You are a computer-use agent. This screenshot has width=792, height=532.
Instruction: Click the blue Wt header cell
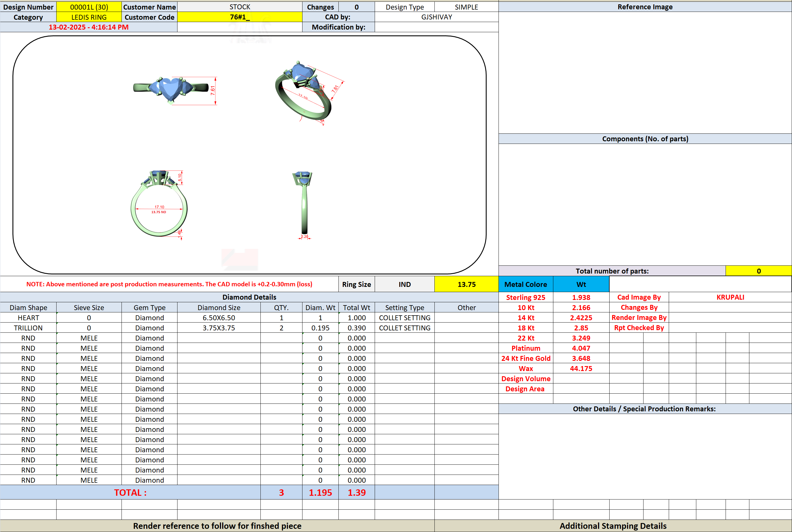[x=581, y=284]
